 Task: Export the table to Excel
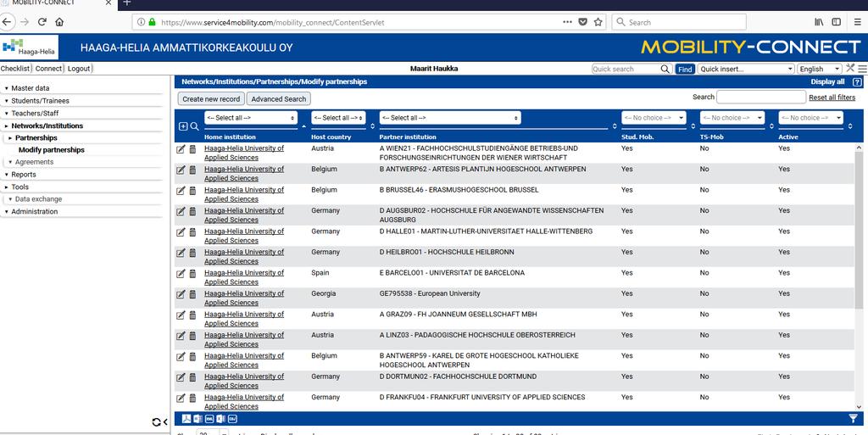point(220,419)
